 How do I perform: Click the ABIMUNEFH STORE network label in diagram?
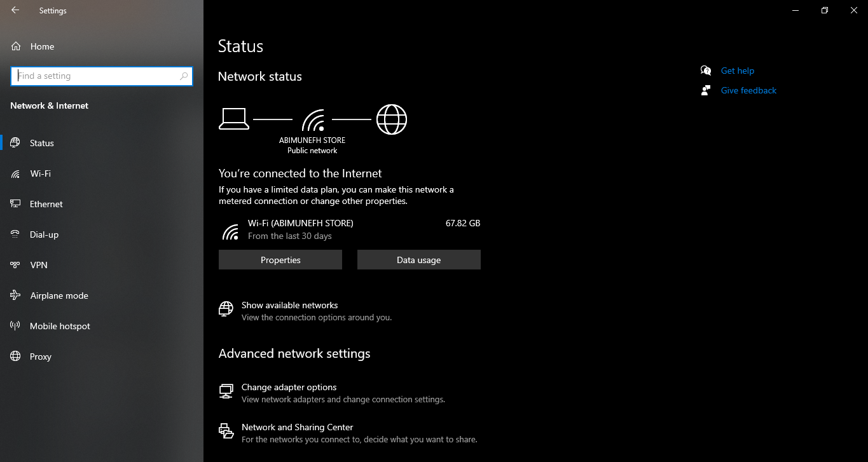click(x=312, y=140)
